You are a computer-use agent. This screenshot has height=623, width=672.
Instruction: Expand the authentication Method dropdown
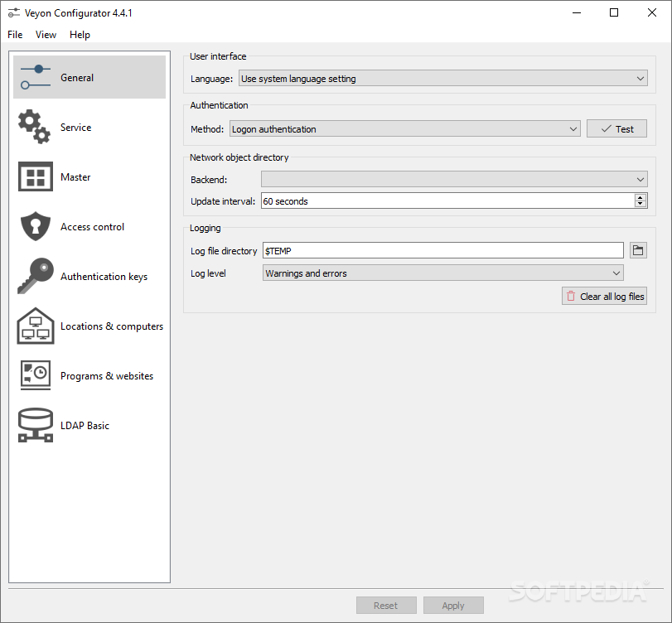coord(405,129)
